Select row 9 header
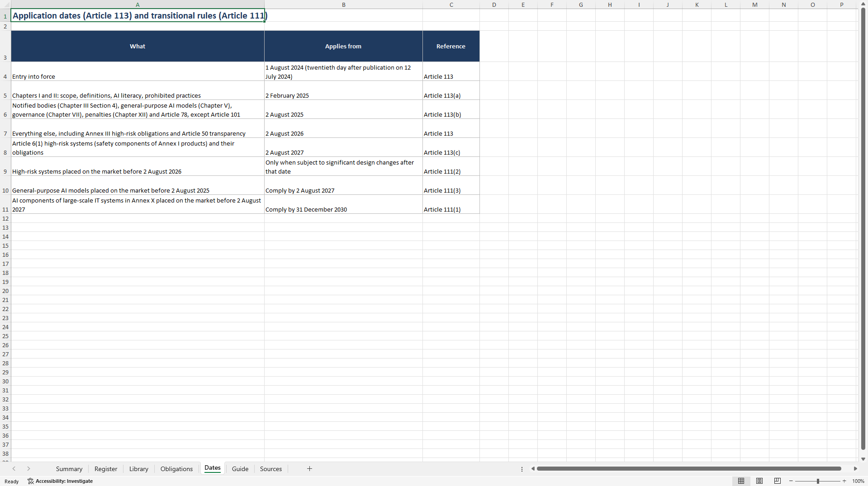 pyautogui.click(x=5, y=166)
